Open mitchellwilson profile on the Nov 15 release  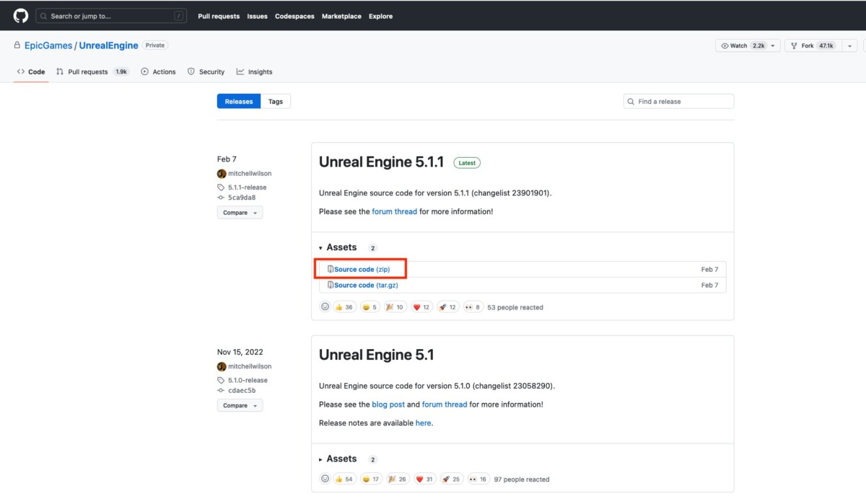[250, 367]
